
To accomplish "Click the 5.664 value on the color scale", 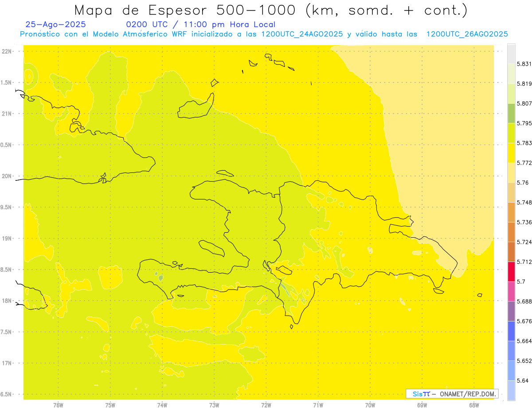I will tap(524, 341).
